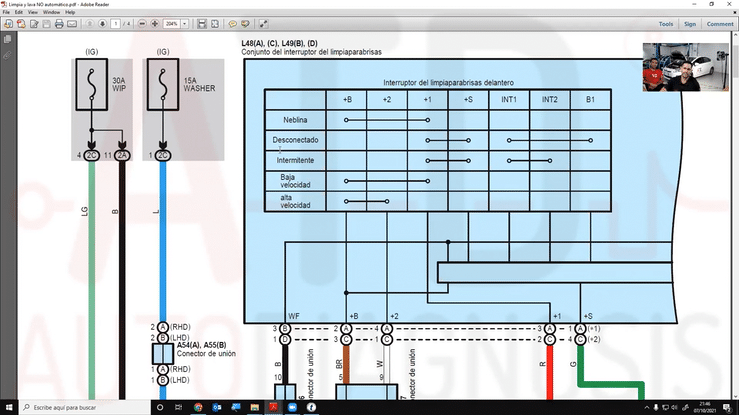The image size is (739, 415).
Task: Click the volume speaker tray icon
Action: point(674,407)
